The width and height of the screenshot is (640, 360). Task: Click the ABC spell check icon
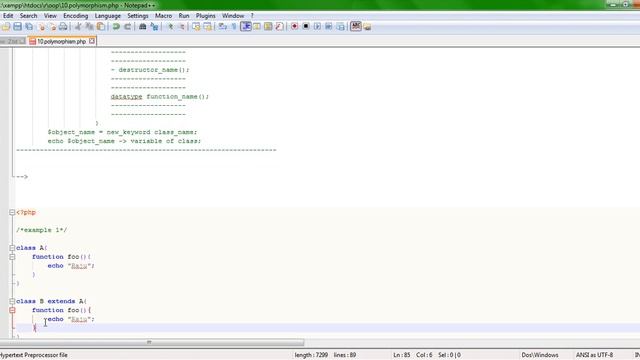(356, 26)
